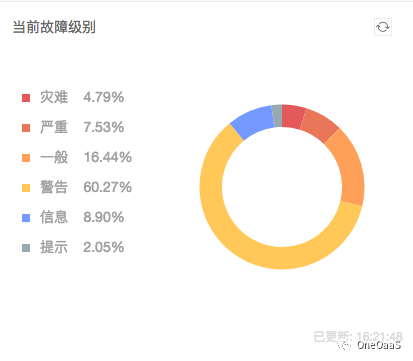Toggle the 严重 legend color square

pyautogui.click(x=26, y=128)
